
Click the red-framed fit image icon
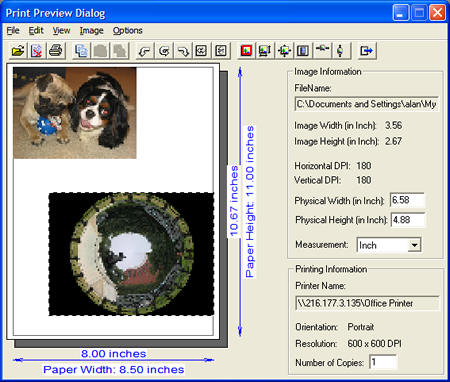[x=246, y=51]
